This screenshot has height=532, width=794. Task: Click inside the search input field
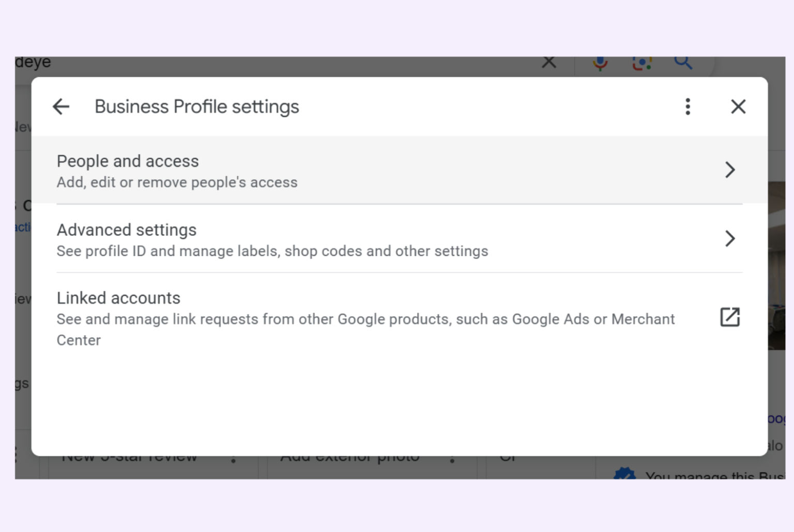click(258, 62)
